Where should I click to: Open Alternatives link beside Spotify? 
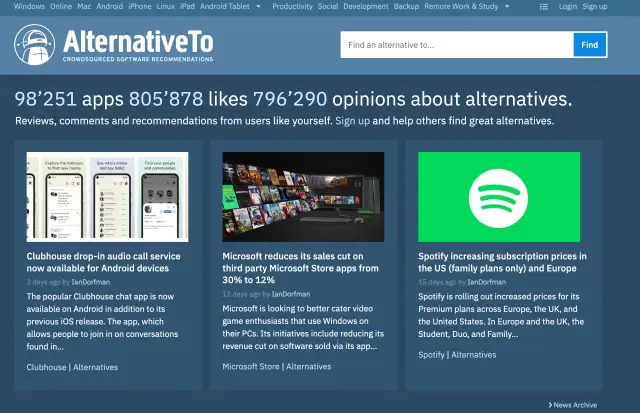click(474, 355)
